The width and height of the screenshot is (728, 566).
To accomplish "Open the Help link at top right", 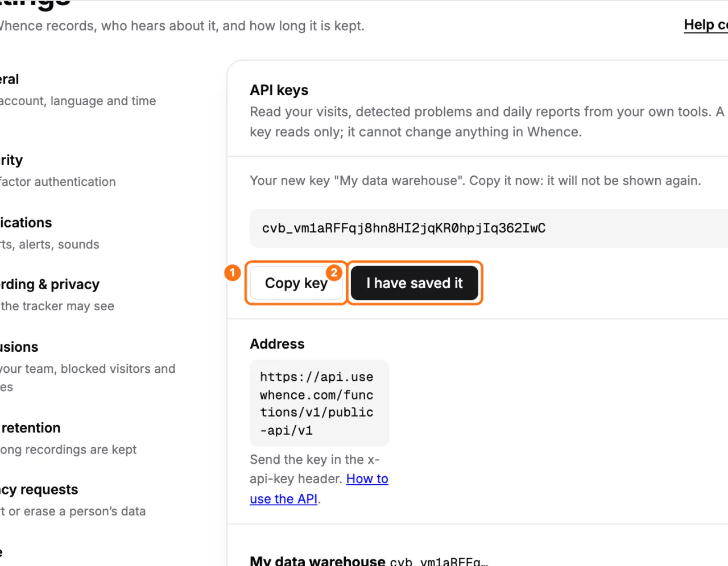I will tap(706, 25).
